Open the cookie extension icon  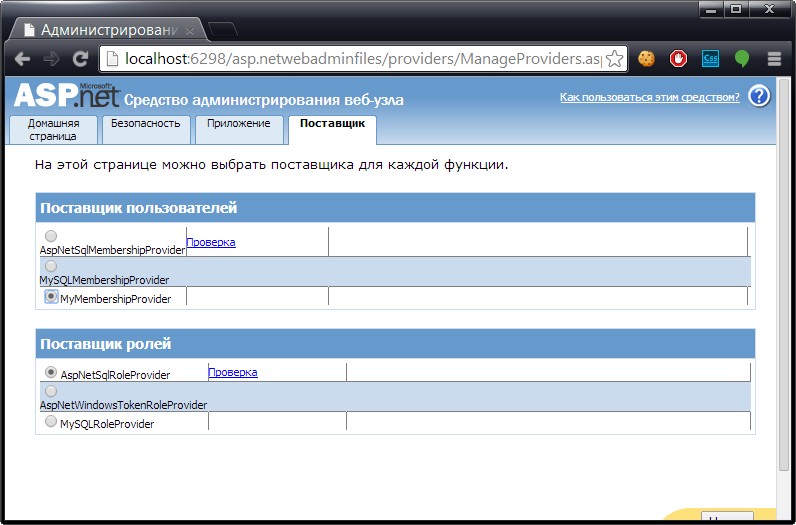[x=646, y=59]
